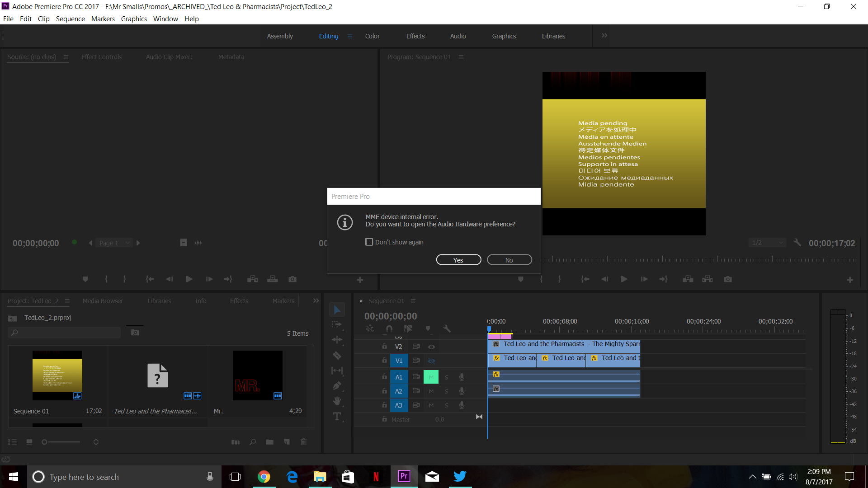Open Source panel menu icon
This screenshot has width=868, height=488.
point(66,57)
